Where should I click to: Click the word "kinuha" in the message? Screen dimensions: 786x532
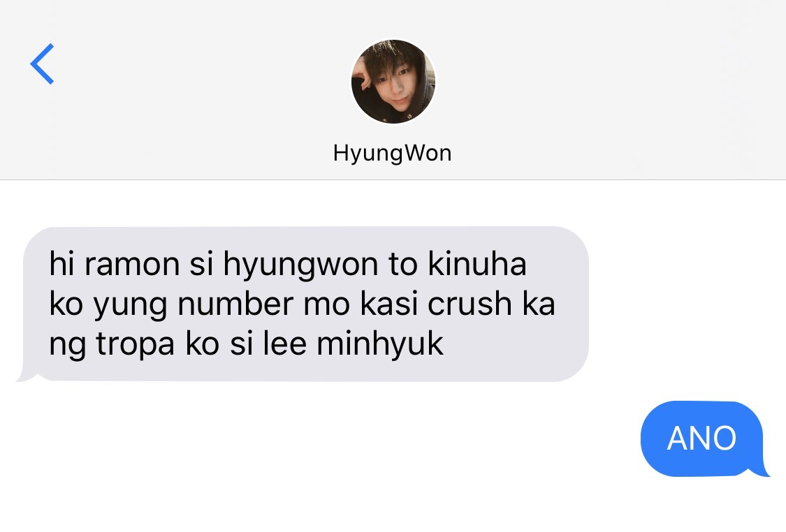tap(476, 263)
